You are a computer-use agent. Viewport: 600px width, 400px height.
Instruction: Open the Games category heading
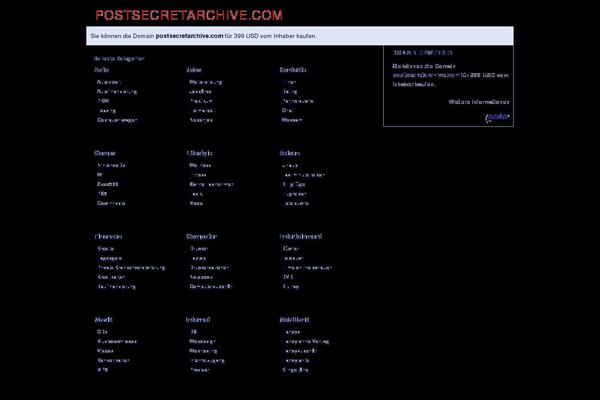(x=104, y=153)
